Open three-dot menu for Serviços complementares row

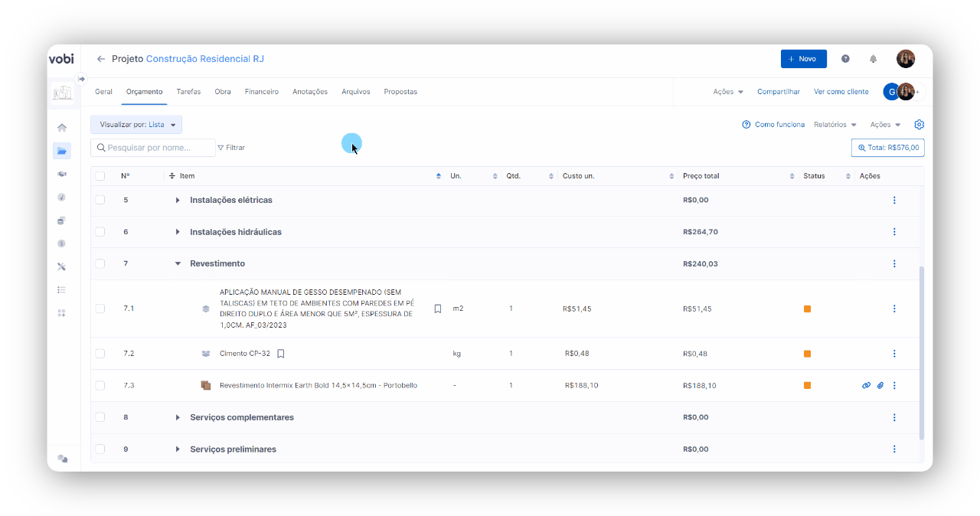pyautogui.click(x=894, y=417)
